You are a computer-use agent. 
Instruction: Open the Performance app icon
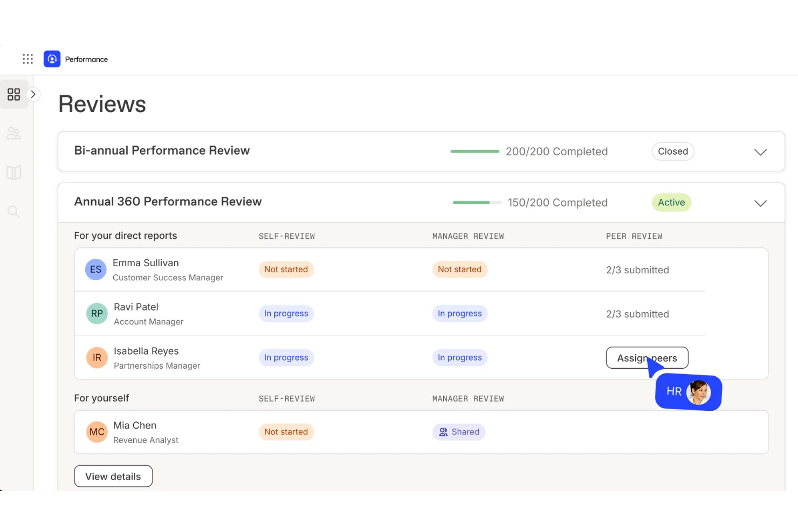(52, 59)
